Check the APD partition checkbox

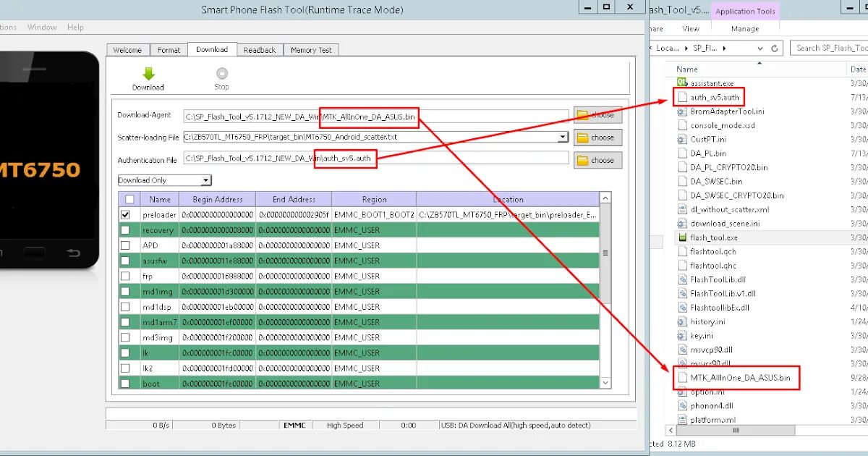[126, 245]
